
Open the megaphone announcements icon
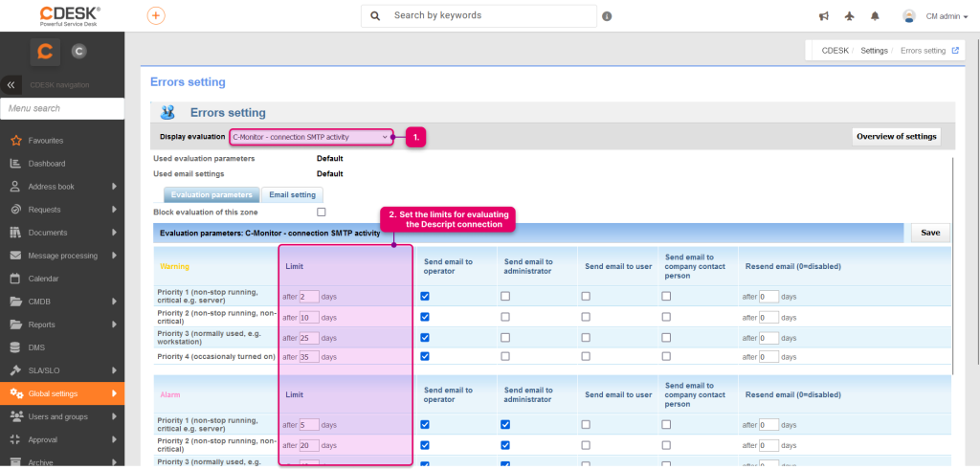tap(824, 17)
